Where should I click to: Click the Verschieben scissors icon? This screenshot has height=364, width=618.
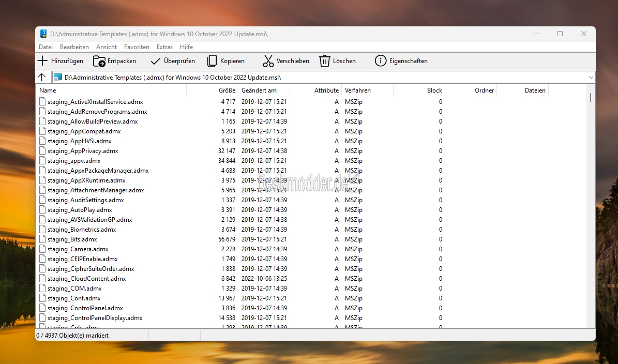point(268,61)
